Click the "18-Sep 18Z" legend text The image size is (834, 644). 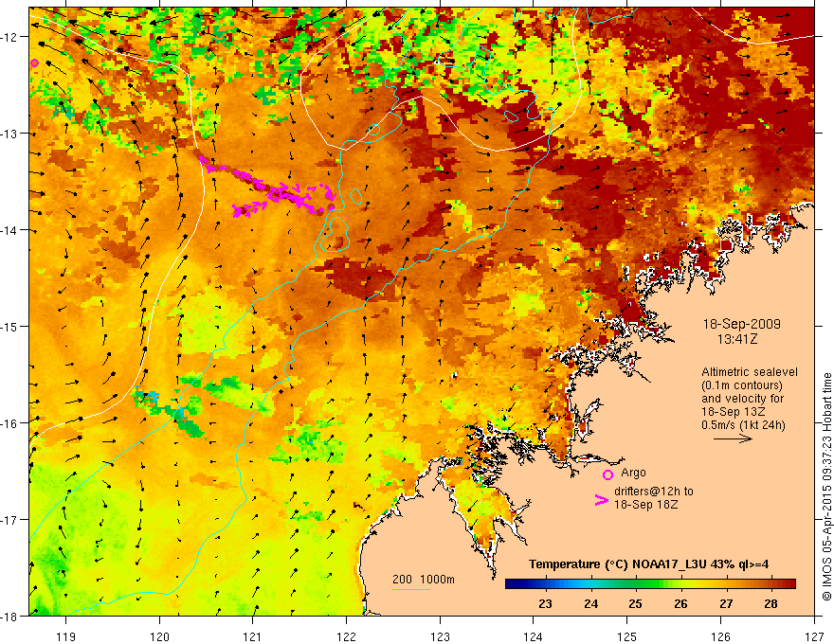tap(645, 505)
